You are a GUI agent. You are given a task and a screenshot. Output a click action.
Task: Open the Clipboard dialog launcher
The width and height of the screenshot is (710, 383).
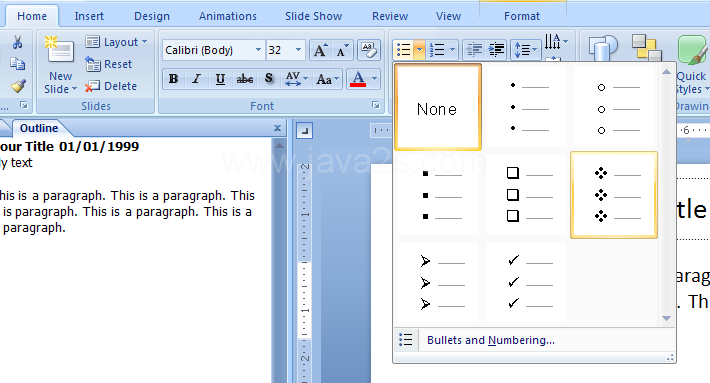tap(24, 105)
